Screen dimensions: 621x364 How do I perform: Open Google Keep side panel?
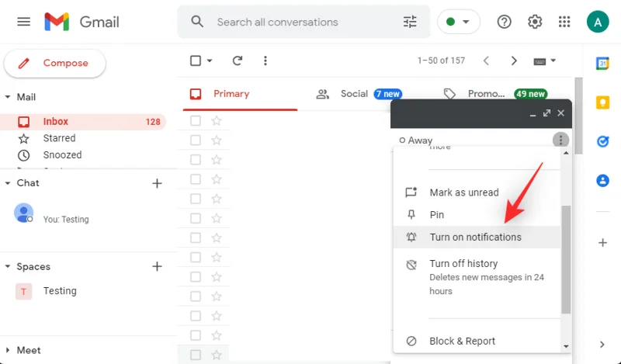coord(602,102)
